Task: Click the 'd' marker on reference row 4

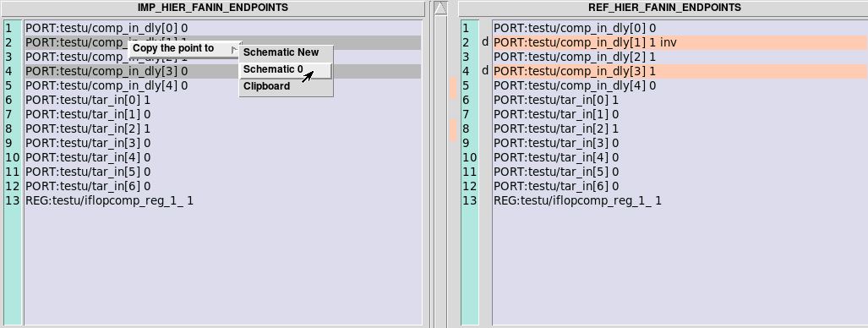Action: coord(485,71)
